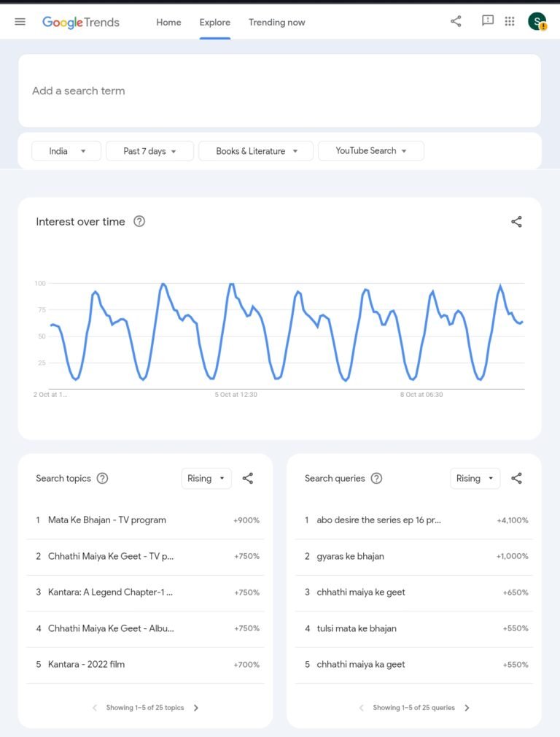560x737 pixels.
Task: Open the help tooltip for Interest over time
Action: click(x=139, y=221)
